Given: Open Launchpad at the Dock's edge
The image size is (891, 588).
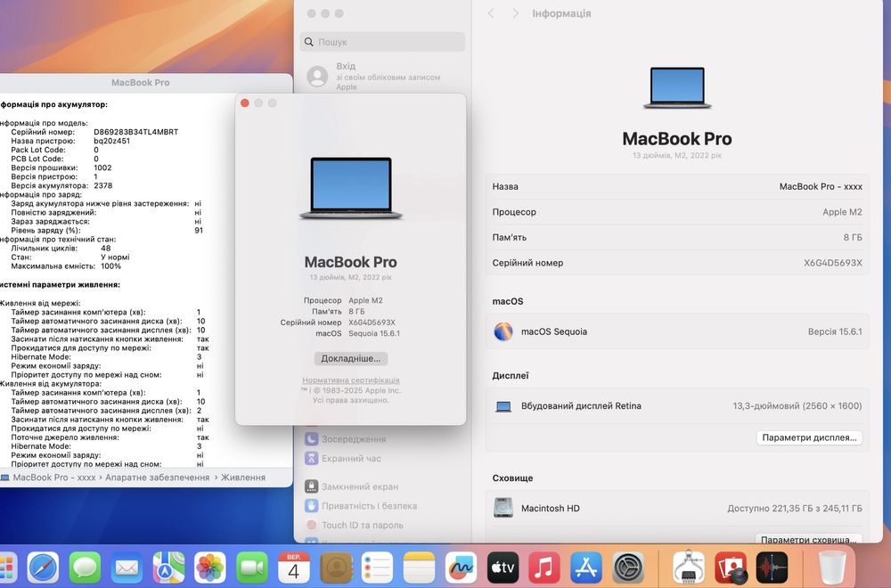Looking at the screenshot, I should pyautogui.click(x=7, y=567).
